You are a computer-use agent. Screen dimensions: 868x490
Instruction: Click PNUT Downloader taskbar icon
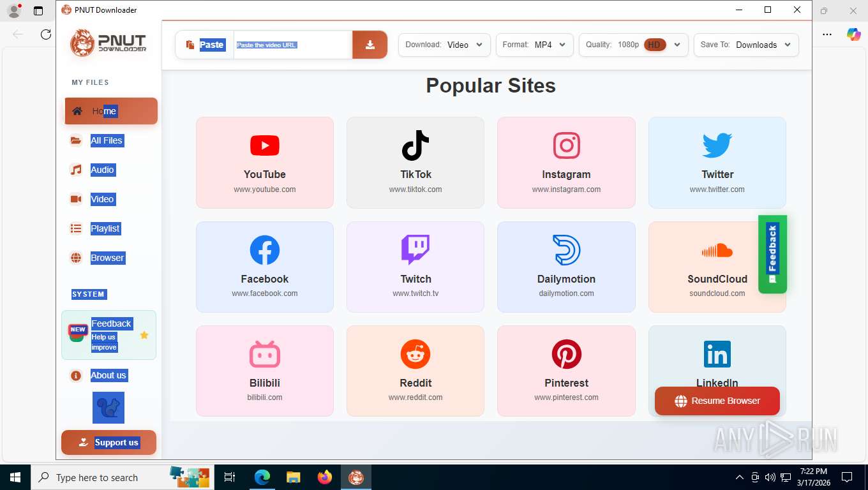355,477
